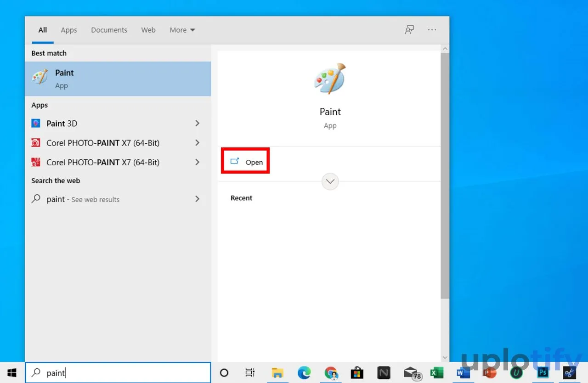Open Microsoft Store from the taskbar
Screen dimensions: 588x383
[357, 373]
